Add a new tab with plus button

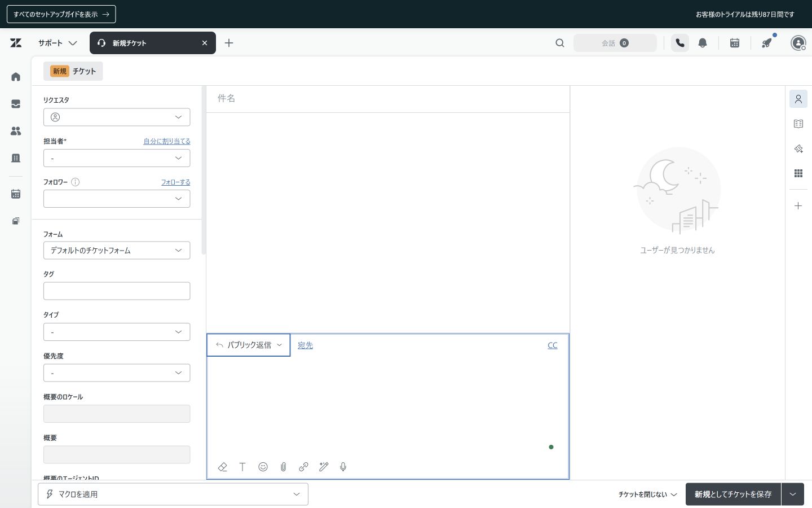pos(229,43)
